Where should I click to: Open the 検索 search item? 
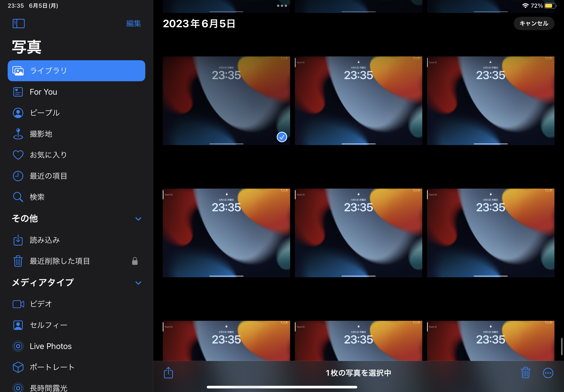tap(37, 197)
